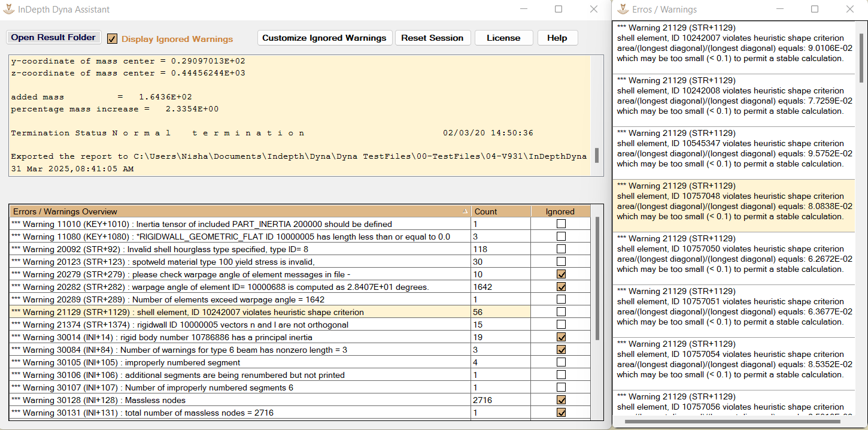Select Warning 20123 spotweld material row
Viewport: 868px width, 430px height.
click(x=300, y=262)
